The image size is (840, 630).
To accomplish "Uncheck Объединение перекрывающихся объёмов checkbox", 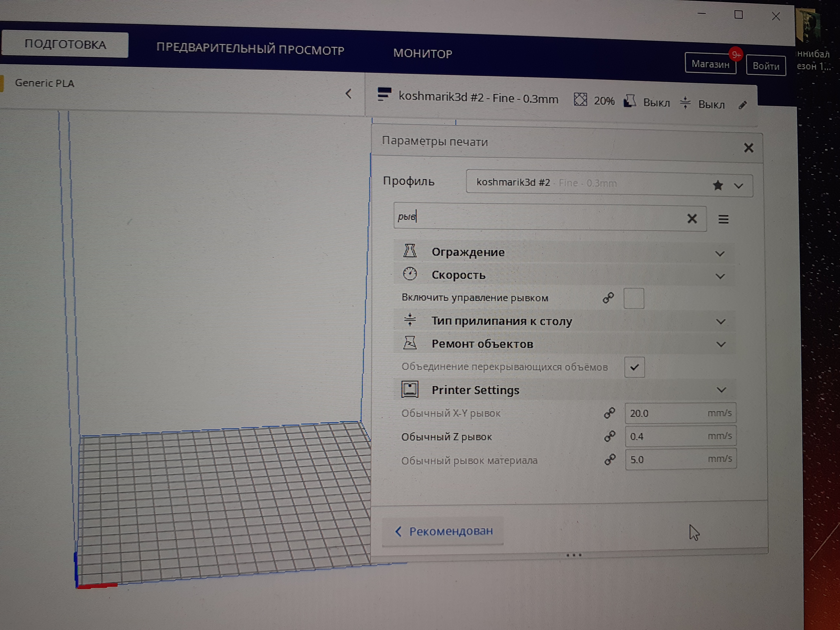I will click(x=634, y=367).
